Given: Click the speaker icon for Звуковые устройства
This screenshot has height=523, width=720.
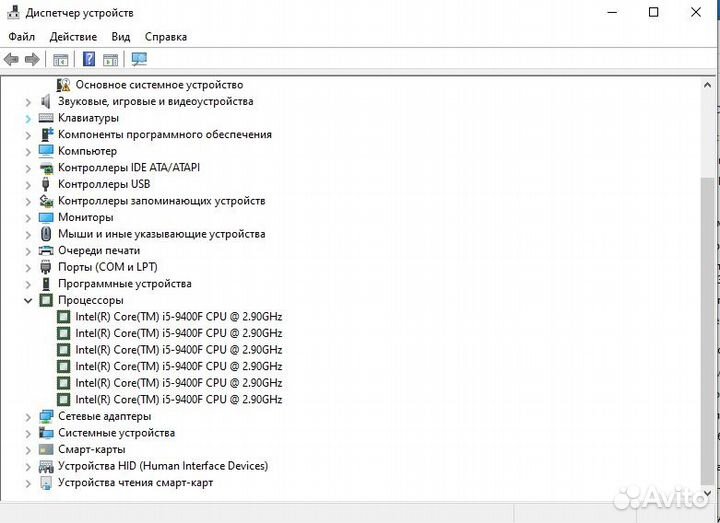Looking at the screenshot, I should click(45, 101).
